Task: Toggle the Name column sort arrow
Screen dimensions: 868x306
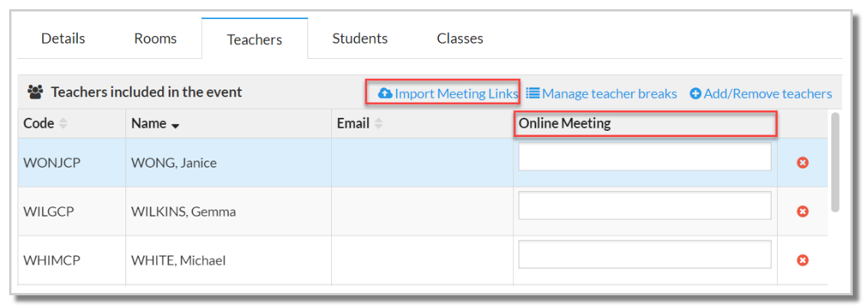Action: click(175, 126)
